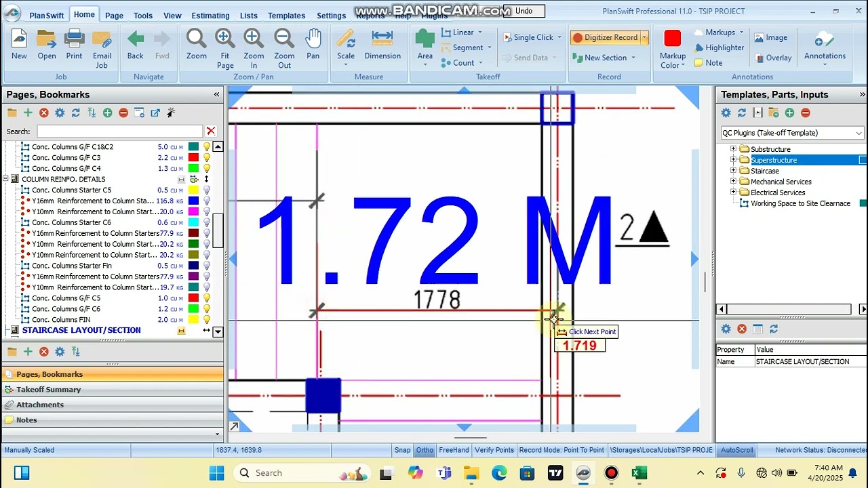This screenshot has height=488, width=868.
Task: Collapse the COLUMN REINFO. DETAILS page
Action: click(x=5, y=179)
